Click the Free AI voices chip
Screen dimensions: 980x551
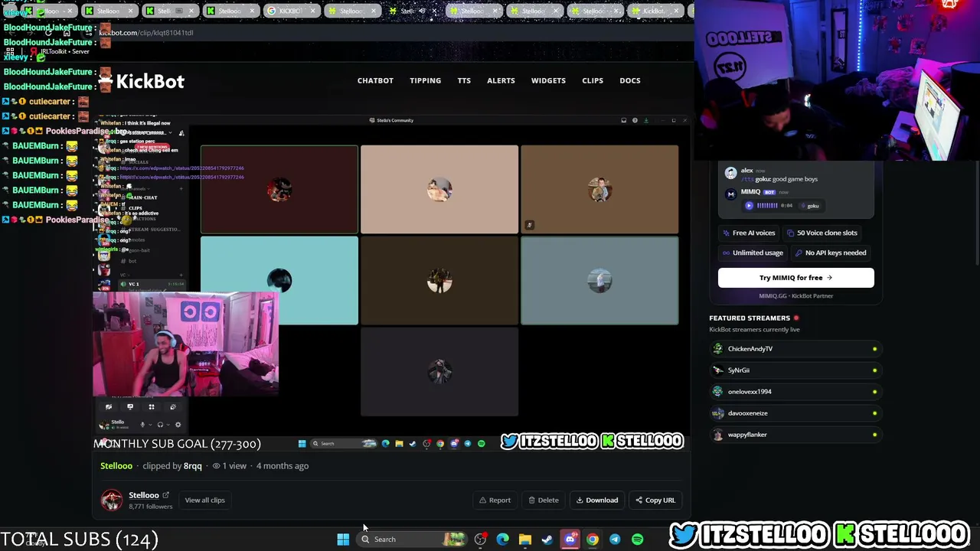[x=749, y=233]
